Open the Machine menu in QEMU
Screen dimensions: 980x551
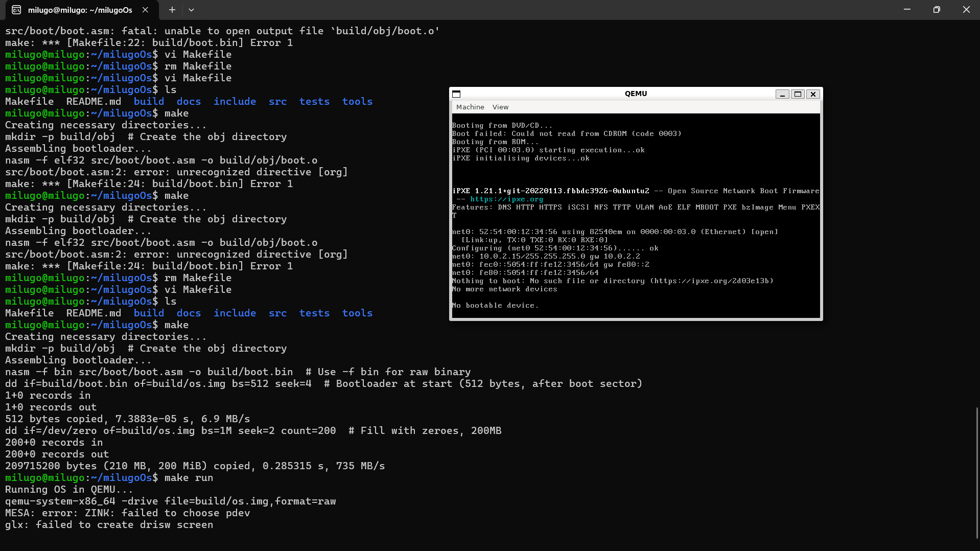(x=470, y=107)
